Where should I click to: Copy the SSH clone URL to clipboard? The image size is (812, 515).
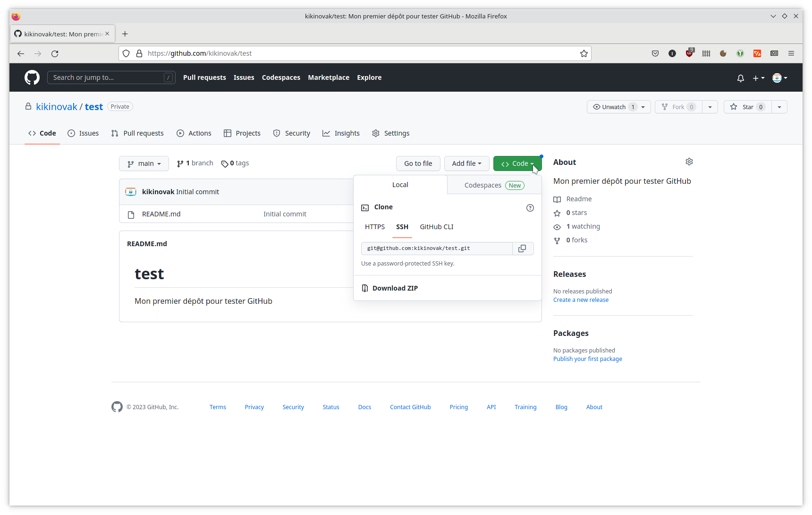click(522, 249)
